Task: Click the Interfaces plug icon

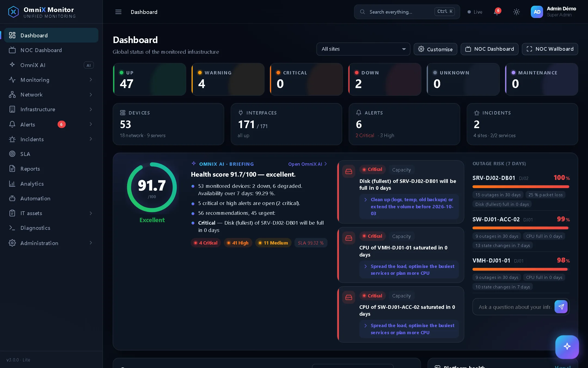Action: click(241, 113)
